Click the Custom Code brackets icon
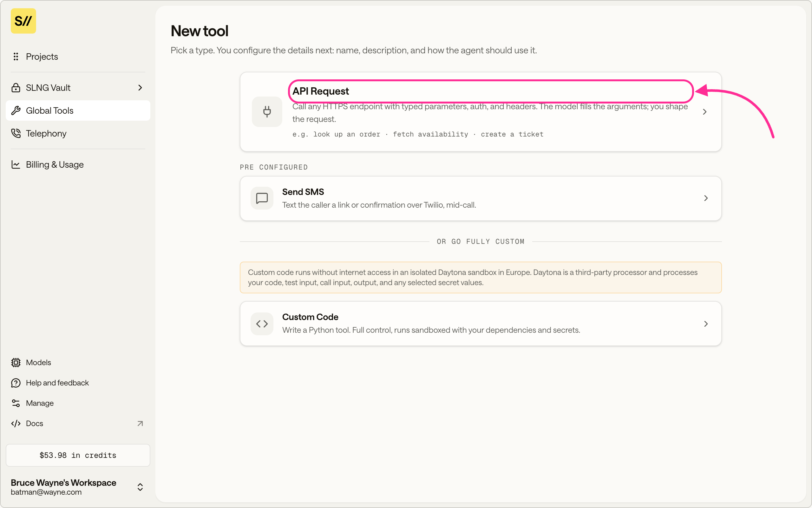The image size is (812, 508). click(262, 324)
